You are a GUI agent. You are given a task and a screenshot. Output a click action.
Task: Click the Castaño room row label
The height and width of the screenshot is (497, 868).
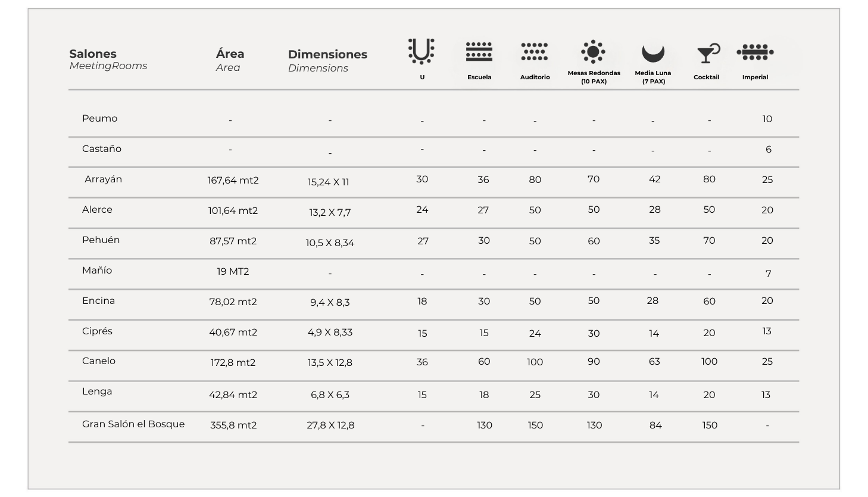(x=102, y=148)
